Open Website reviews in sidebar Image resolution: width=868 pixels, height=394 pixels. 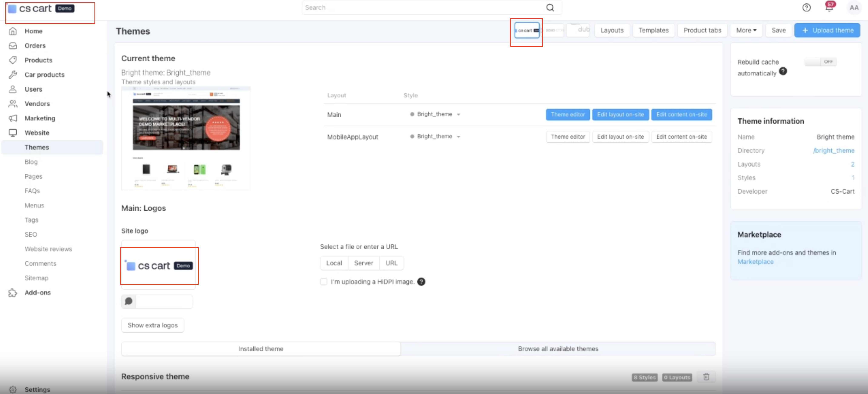48,249
